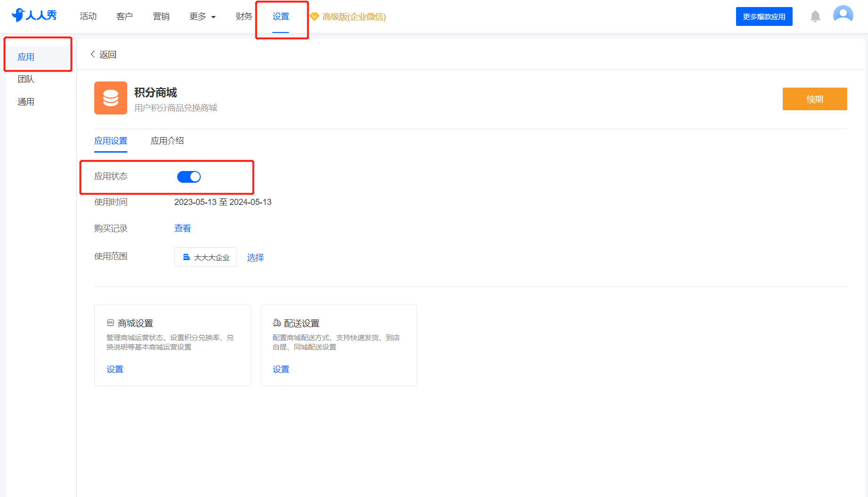
Task: Click the building icon in 大大大企业 tag
Action: 187,257
